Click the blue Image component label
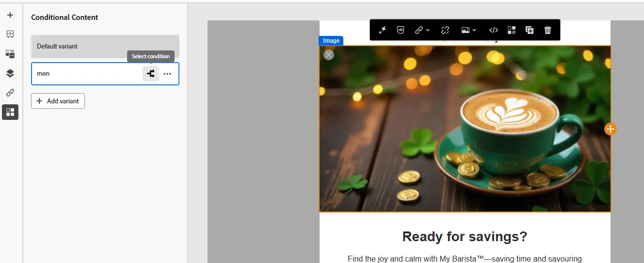Screen dimensions: 644x263 click(331, 41)
